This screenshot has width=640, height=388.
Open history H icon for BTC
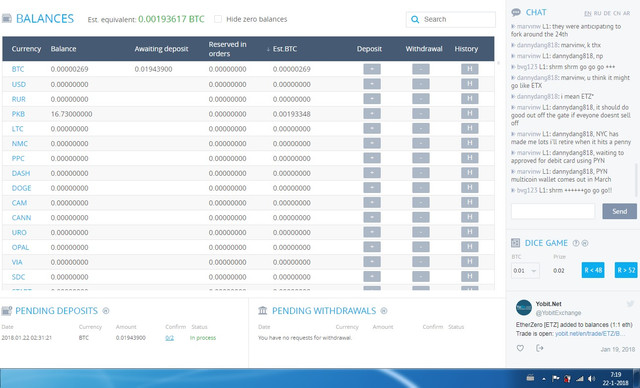pyautogui.click(x=469, y=69)
